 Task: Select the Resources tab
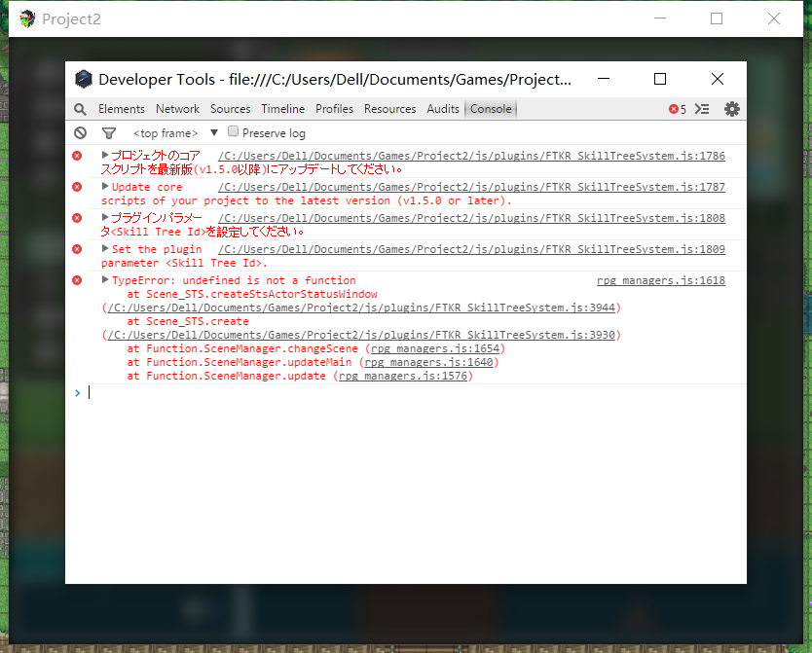coord(390,109)
